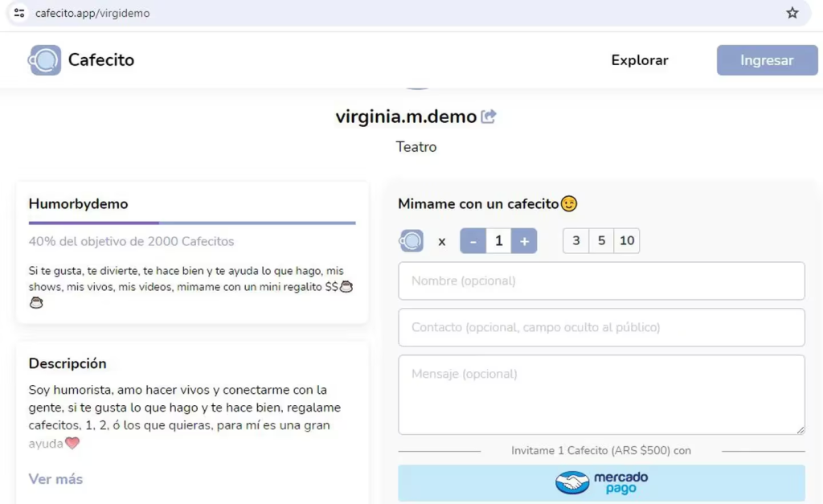Click the Mercado Pago handshake logo
The width and height of the screenshot is (823, 504).
(572, 482)
